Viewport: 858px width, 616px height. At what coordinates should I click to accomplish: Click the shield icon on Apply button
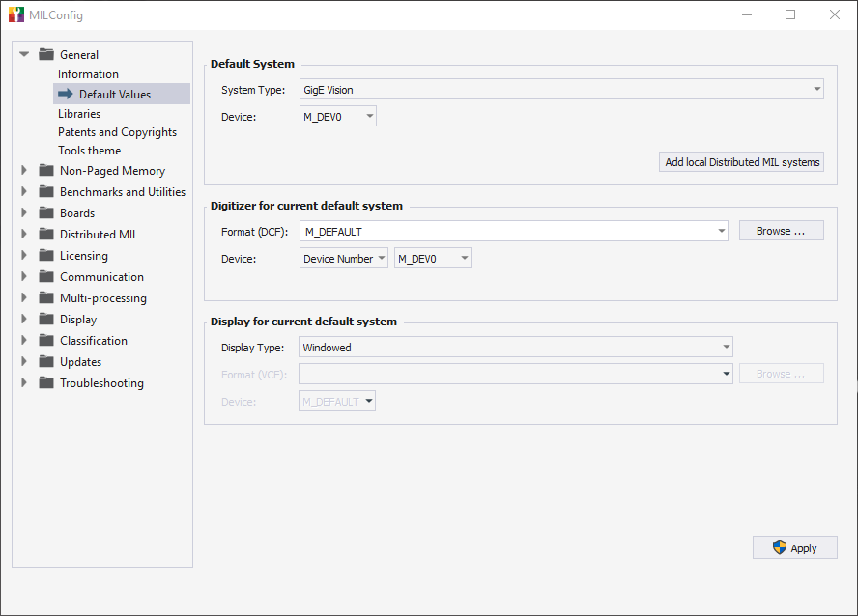(779, 547)
